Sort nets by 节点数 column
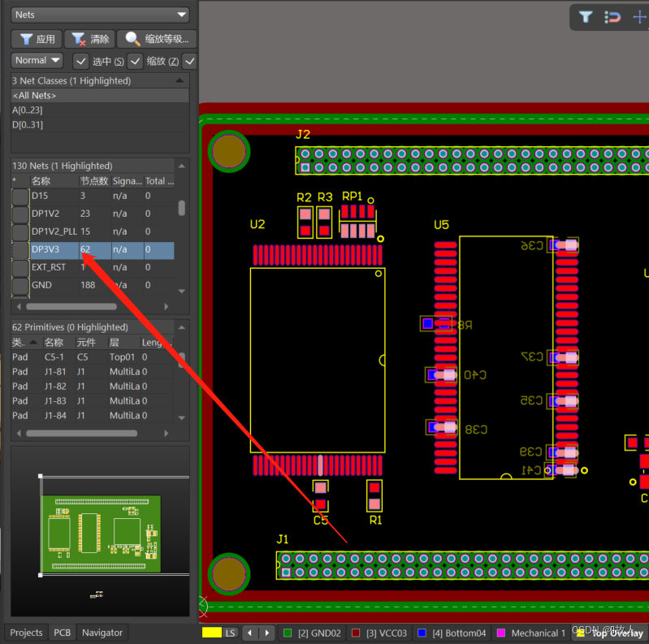649x644 pixels. 95,181
